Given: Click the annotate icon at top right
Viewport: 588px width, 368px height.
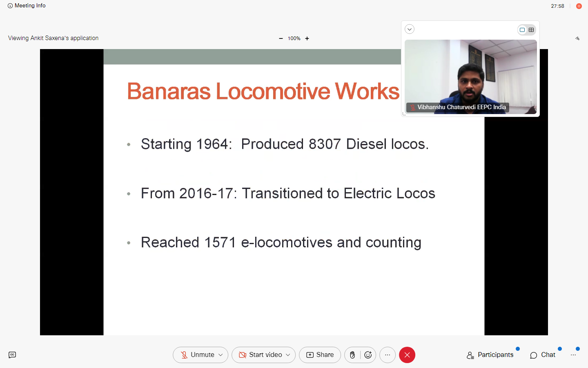Looking at the screenshot, I should [x=577, y=38].
